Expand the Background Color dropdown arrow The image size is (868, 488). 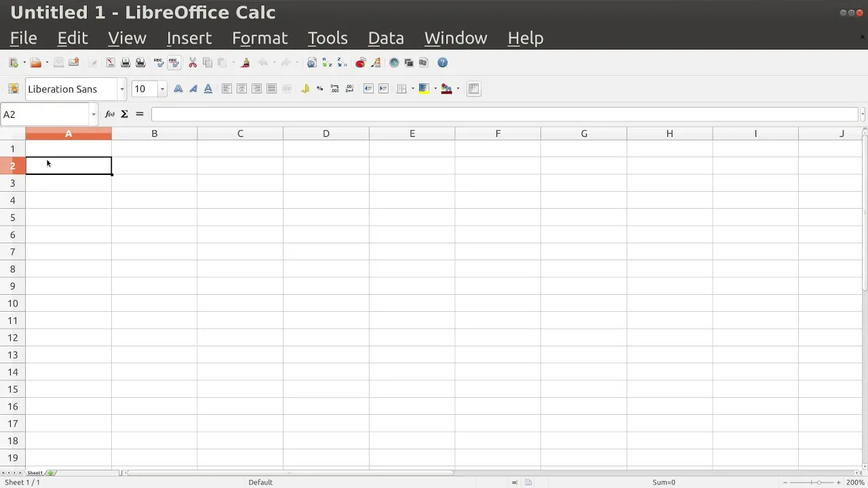click(x=435, y=89)
